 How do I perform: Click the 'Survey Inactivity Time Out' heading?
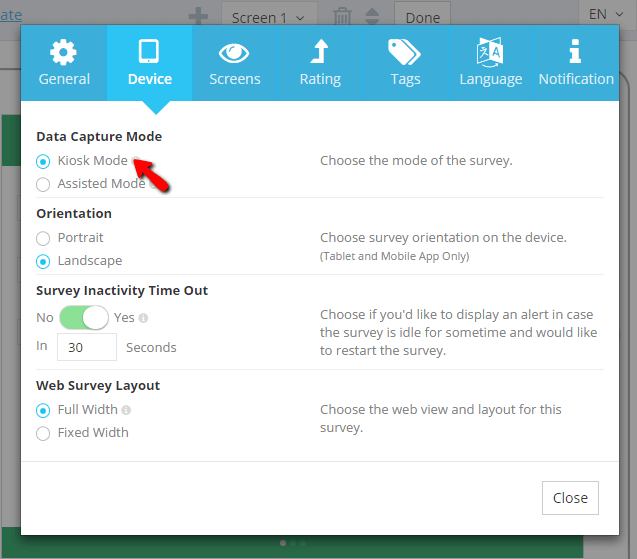(x=122, y=290)
